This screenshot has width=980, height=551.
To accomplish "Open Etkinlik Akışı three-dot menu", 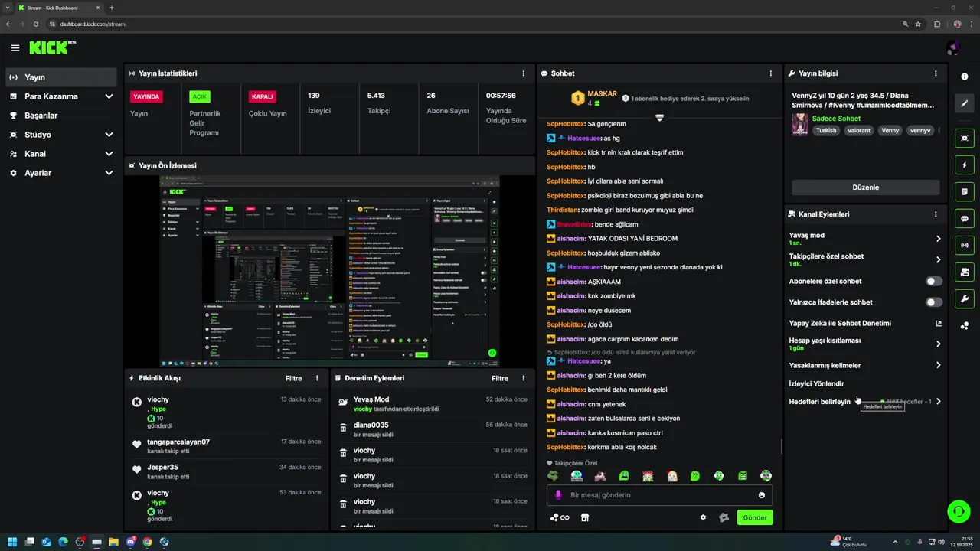I will [317, 378].
